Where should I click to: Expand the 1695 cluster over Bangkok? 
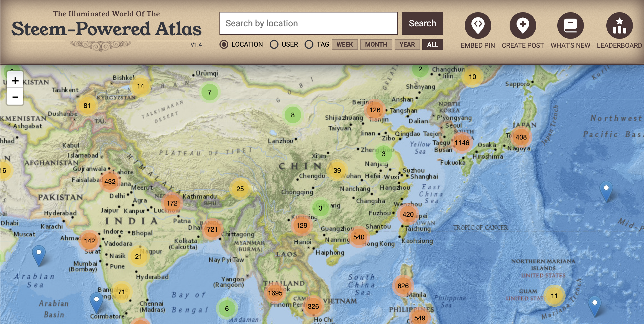(275, 293)
